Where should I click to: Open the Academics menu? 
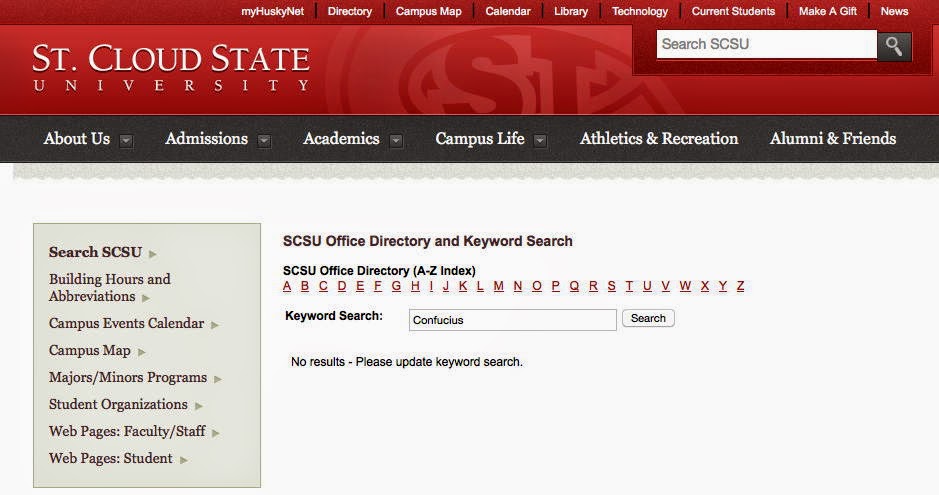tap(341, 138)
